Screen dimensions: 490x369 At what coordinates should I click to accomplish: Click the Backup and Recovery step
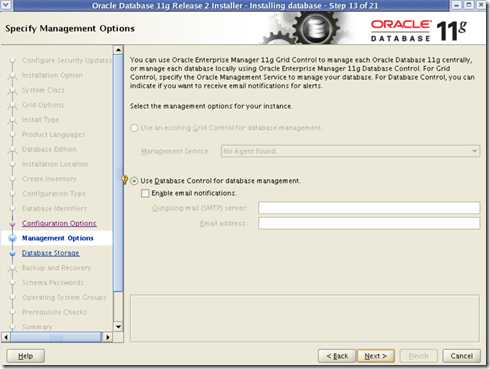(56, 268)
